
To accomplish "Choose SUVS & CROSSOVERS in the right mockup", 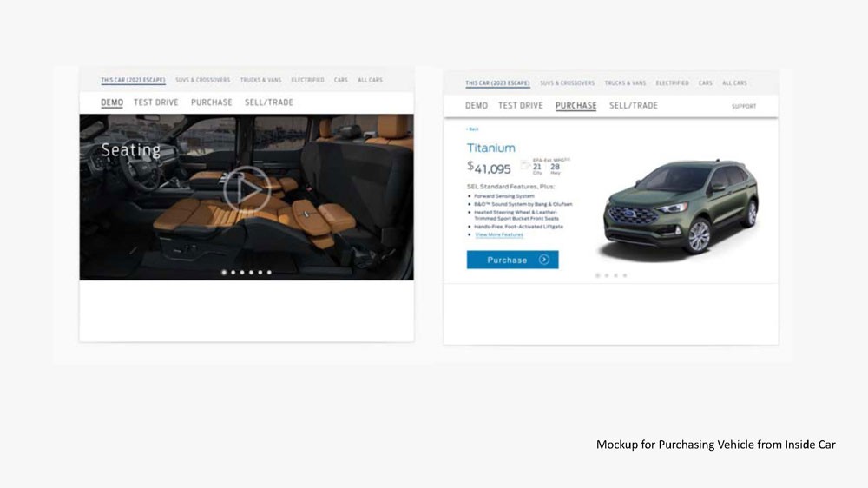I will (x=568, y=83).
